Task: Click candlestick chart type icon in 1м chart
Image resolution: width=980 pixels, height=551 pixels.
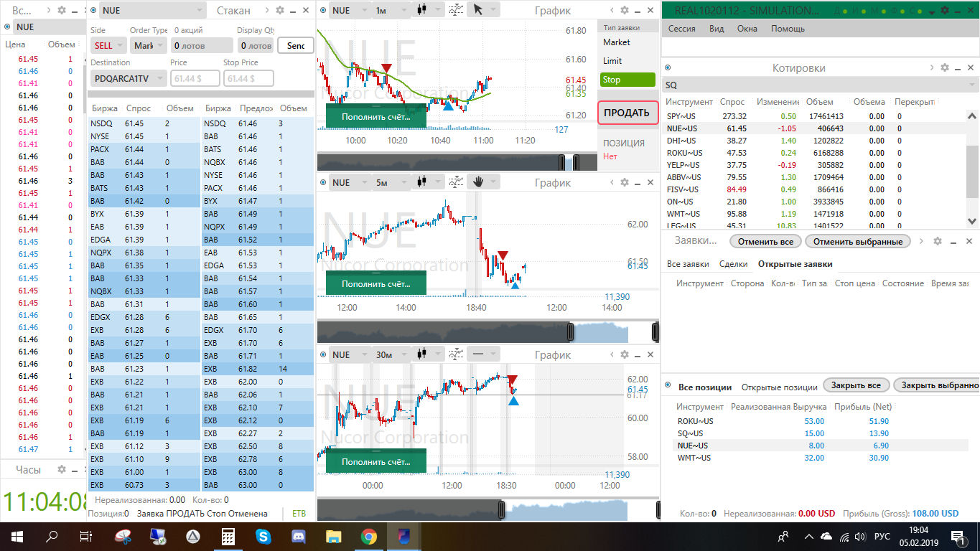Action: (x=421, y=10)
